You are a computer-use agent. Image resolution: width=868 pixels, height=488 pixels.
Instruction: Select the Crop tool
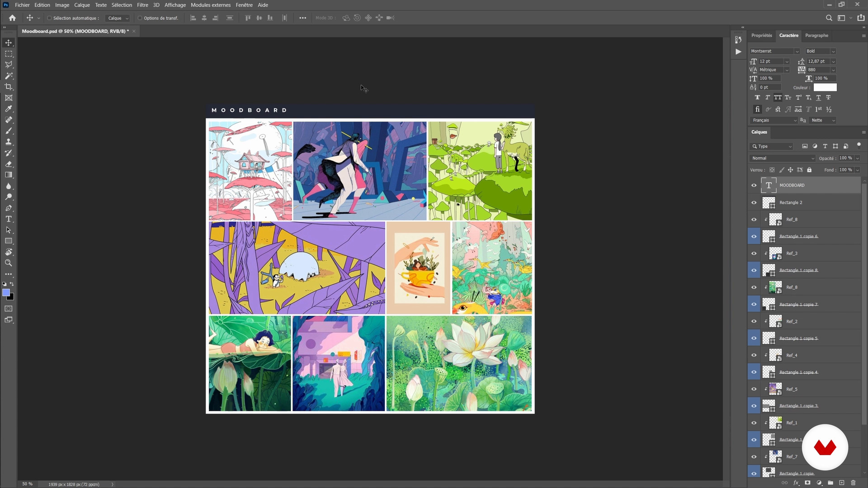[9, 87]
